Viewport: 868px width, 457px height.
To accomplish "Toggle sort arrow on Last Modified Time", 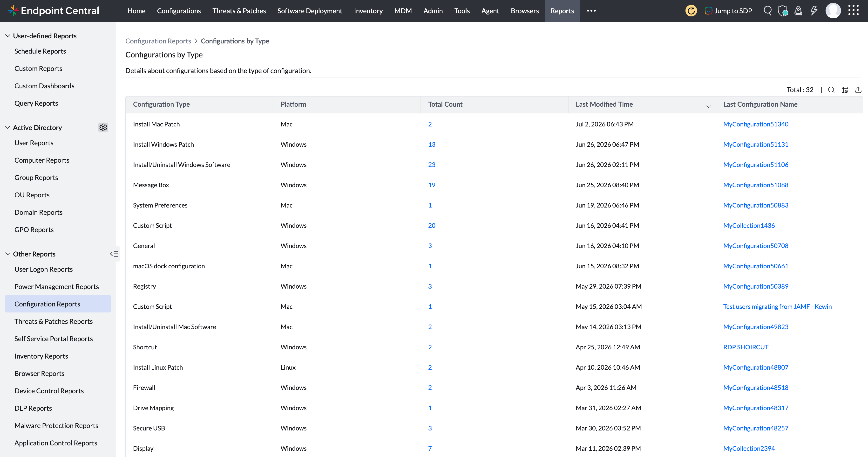I will point(709,105).
